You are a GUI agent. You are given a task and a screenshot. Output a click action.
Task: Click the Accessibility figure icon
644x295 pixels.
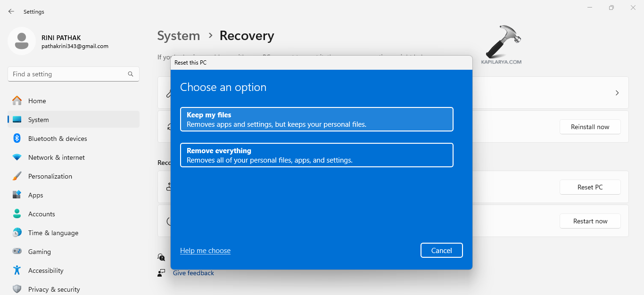tap(17, 270)
